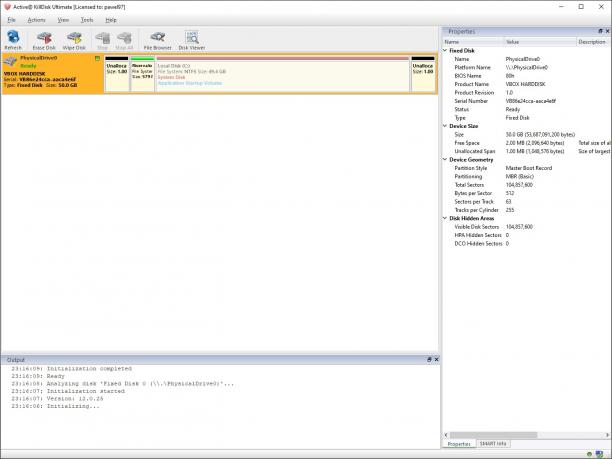Viewport: 612px width, 459px height.
Task: Click the 'Initialization completed' log line
Action: (71, 368)
